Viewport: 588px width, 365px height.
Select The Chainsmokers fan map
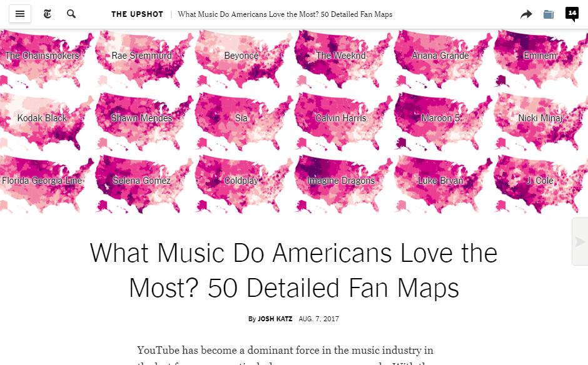point(43,56)
